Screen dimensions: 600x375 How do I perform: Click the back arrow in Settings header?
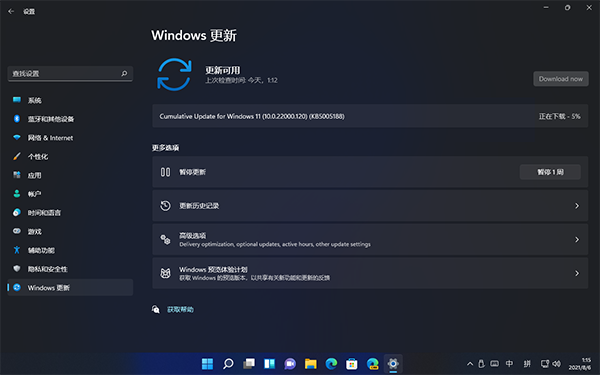tap(11, 11)
